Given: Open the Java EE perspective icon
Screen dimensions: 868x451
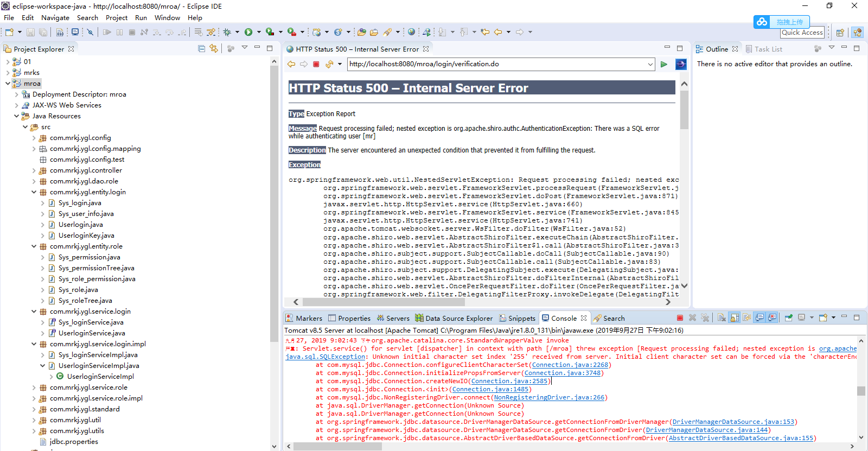Looking at the screenshot, I should pos(858,33).
